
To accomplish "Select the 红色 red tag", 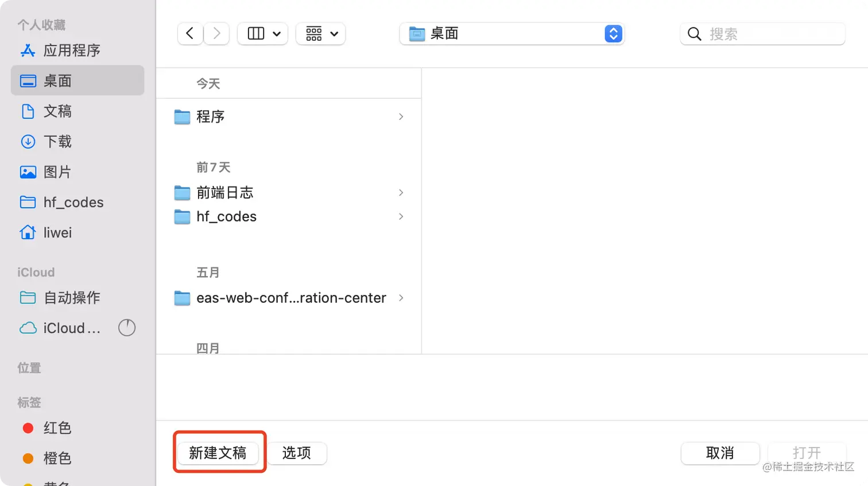I will [77, 427].
